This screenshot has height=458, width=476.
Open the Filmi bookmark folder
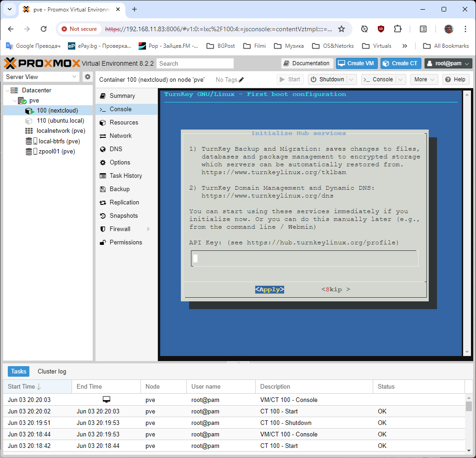254,46
